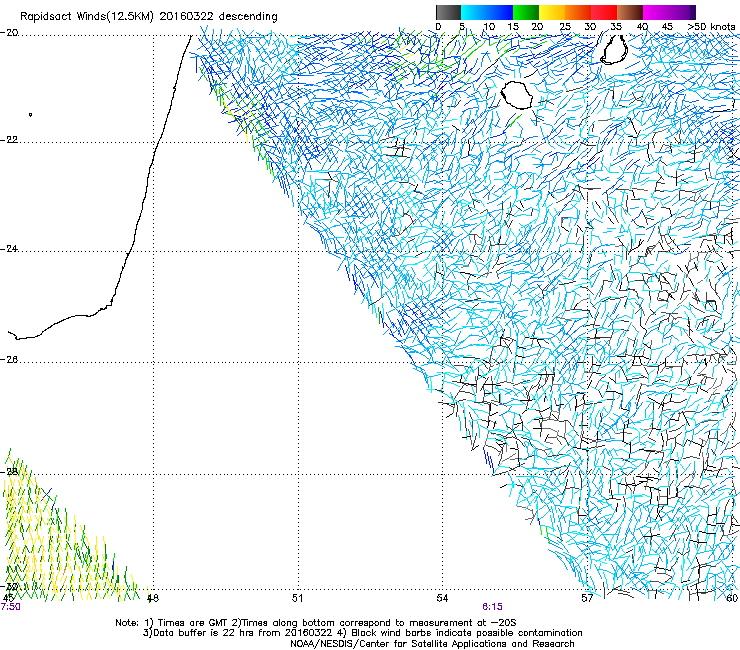Click the '-28' latitude label
Viewport: 740px width, 650px height.
click(9, 472)
